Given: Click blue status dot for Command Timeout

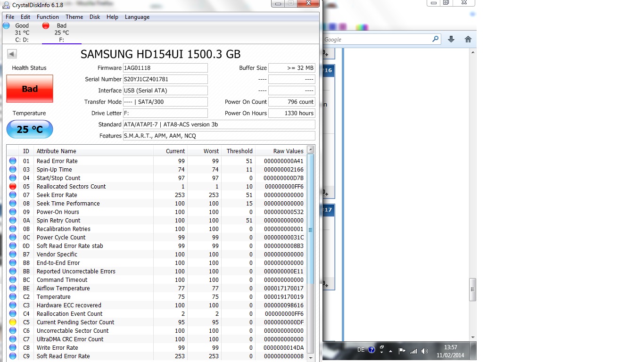Looking at the screenshot, I should click(13, 280).
